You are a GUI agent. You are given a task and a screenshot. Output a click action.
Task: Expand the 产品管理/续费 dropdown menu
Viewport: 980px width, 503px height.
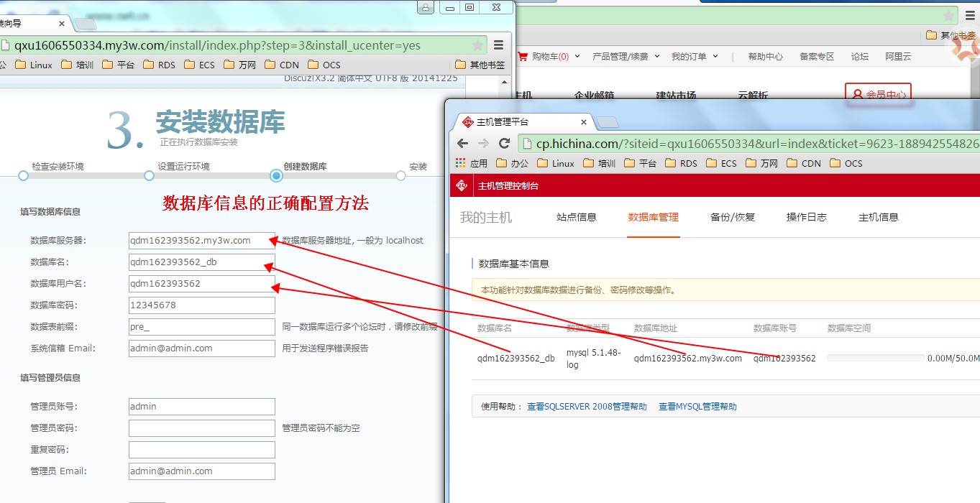[x=625, y=56]
